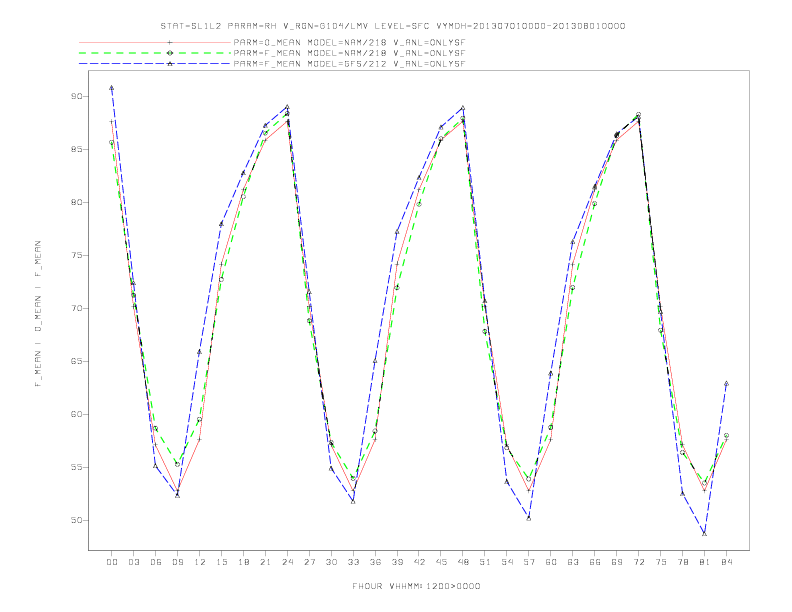Click the FHOUR VHHMM axis caption

point(416,586)
